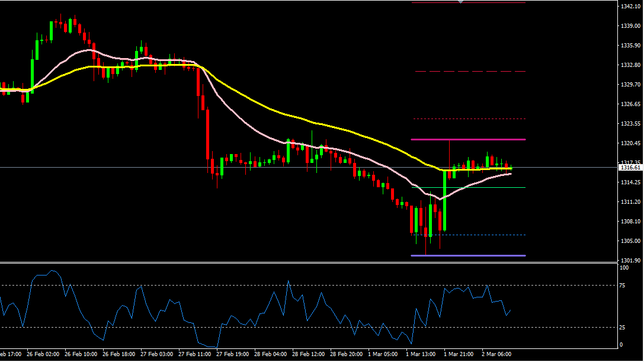Click the 1308.10 price scale label
This screenshot has height=362, width=644.
(631, 222)
